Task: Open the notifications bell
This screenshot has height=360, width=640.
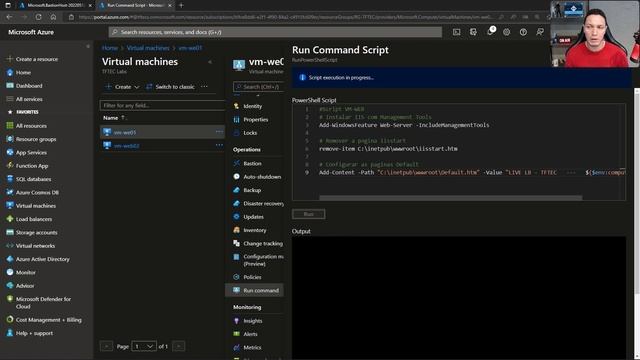Action: coord(490,32)
